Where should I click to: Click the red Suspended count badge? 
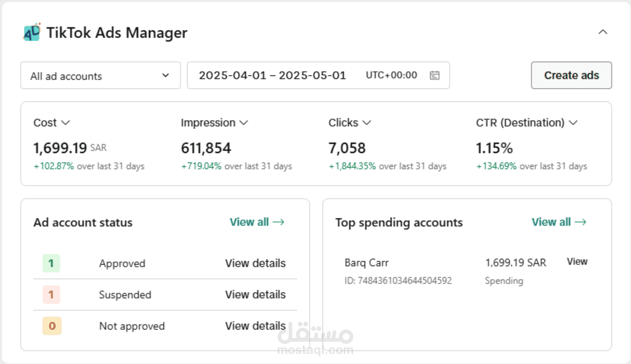[x=51, y=295]
